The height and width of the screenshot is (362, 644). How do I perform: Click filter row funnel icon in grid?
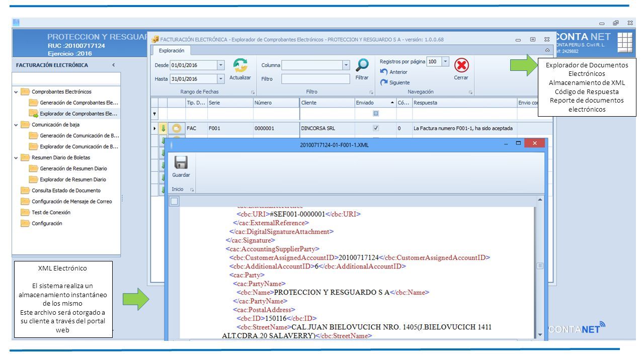pyautogui.click(x=155, y=114)
